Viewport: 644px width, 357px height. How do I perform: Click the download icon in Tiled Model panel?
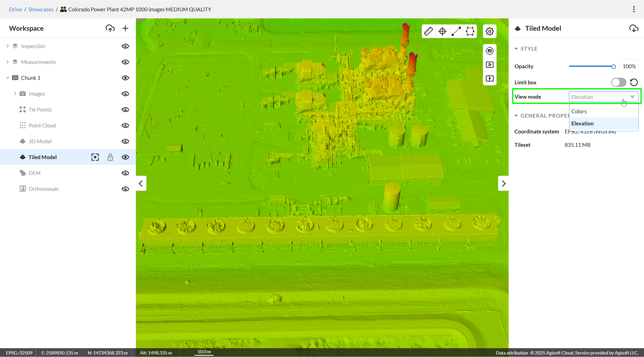633,28
